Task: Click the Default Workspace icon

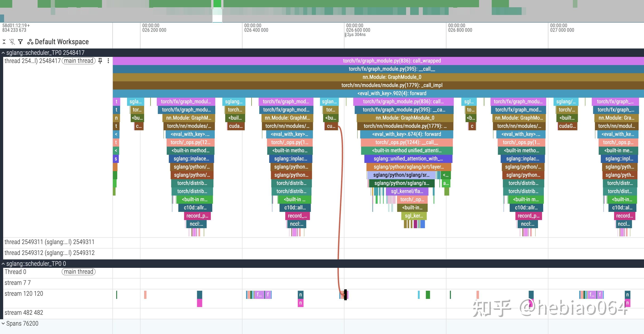Action: click(30, 42)
